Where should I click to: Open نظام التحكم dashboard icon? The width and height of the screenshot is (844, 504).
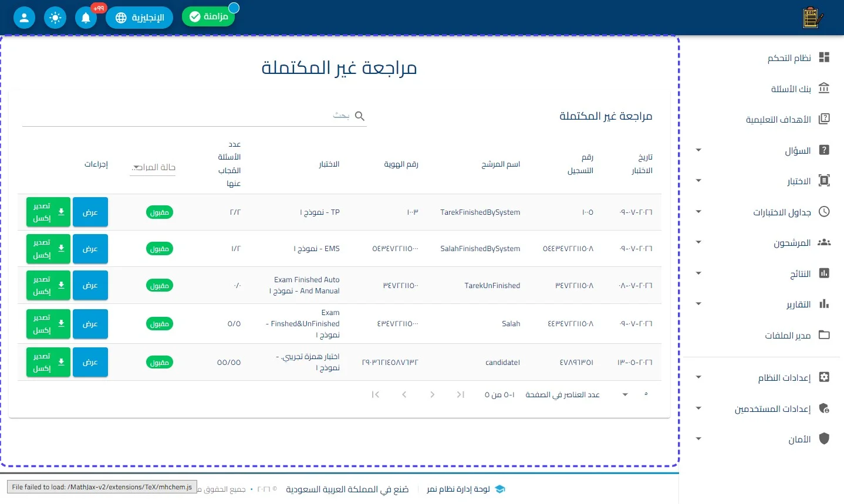pos(824,57)
